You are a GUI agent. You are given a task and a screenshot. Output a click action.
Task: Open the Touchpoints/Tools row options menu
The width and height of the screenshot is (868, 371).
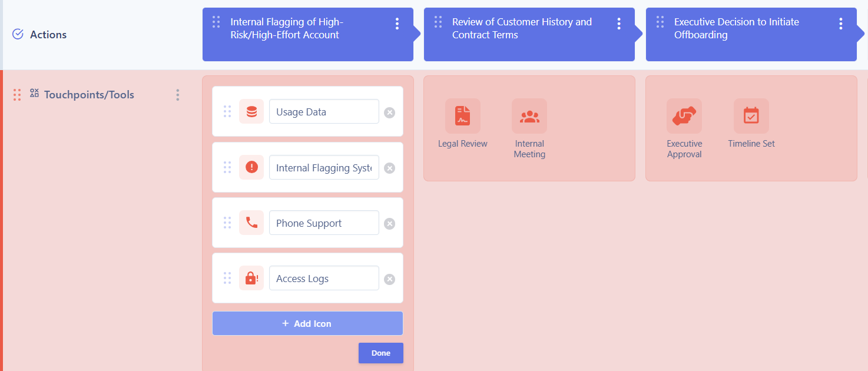[x=177, y=94]
